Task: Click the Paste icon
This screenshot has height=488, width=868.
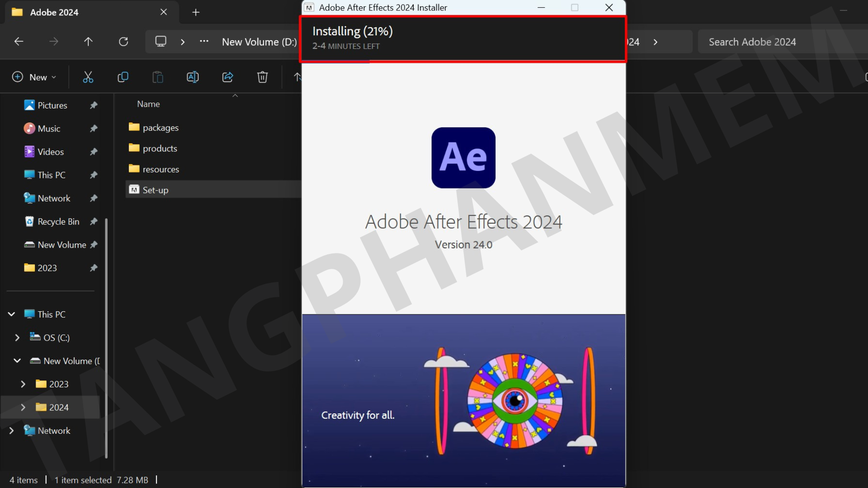Action: pyautogui.click(x=157, y=77)
